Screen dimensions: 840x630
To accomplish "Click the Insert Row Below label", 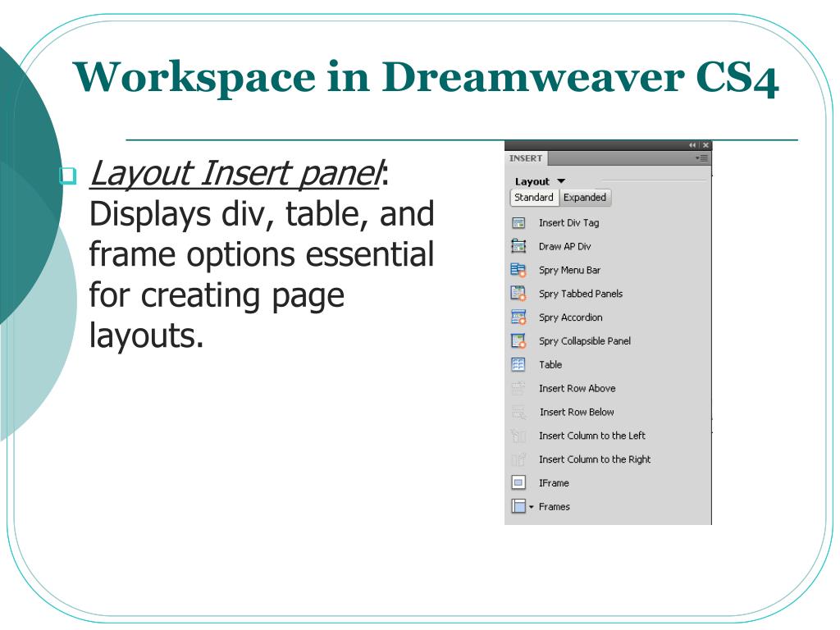I will click(x=577, y=412).
